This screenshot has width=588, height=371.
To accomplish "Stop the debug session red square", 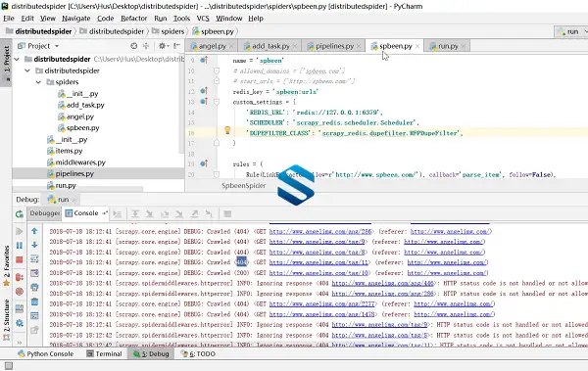I will pyautogui.click(x=20, y=259).
